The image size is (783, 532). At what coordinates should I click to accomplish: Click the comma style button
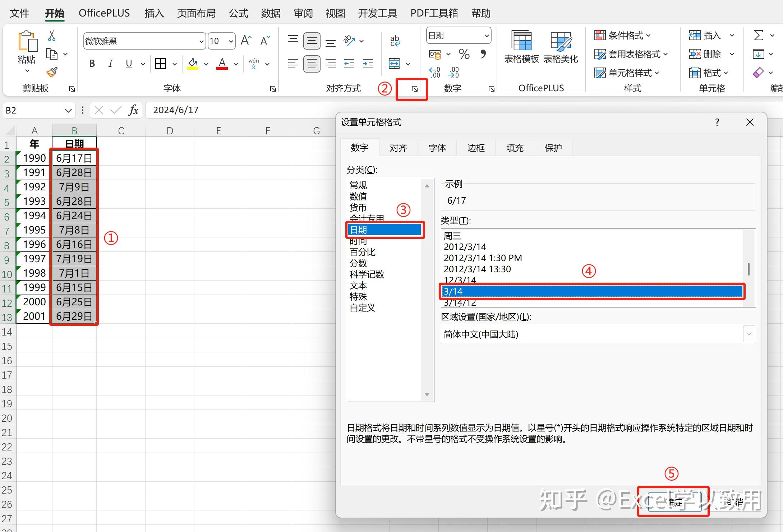[483, 54]
